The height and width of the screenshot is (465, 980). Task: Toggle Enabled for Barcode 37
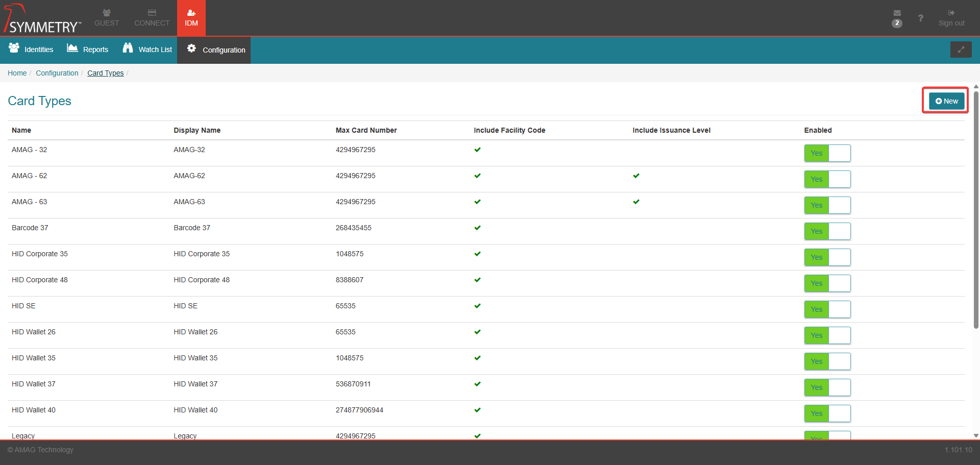[827, 231]
